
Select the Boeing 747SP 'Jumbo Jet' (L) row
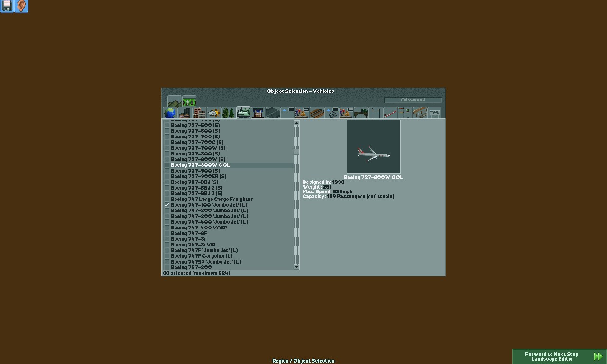point(229,262)
